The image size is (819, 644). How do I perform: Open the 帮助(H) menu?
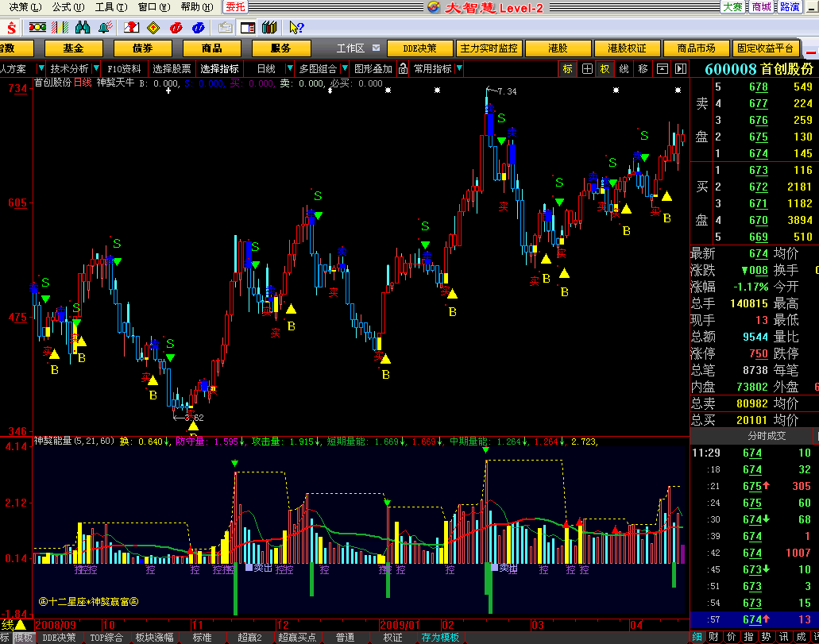pyautogui.click(x=196, y=7)
